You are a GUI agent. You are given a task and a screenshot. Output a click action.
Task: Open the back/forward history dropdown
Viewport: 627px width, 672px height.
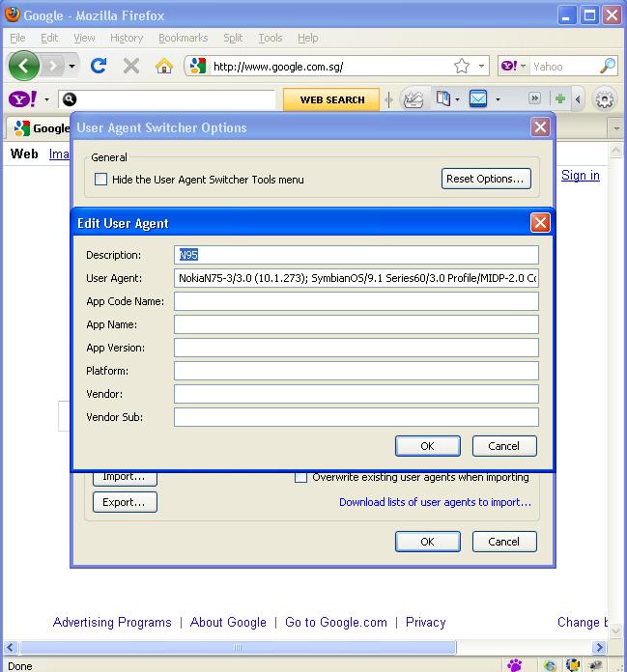pyautogui.click(x=72, y=66)
